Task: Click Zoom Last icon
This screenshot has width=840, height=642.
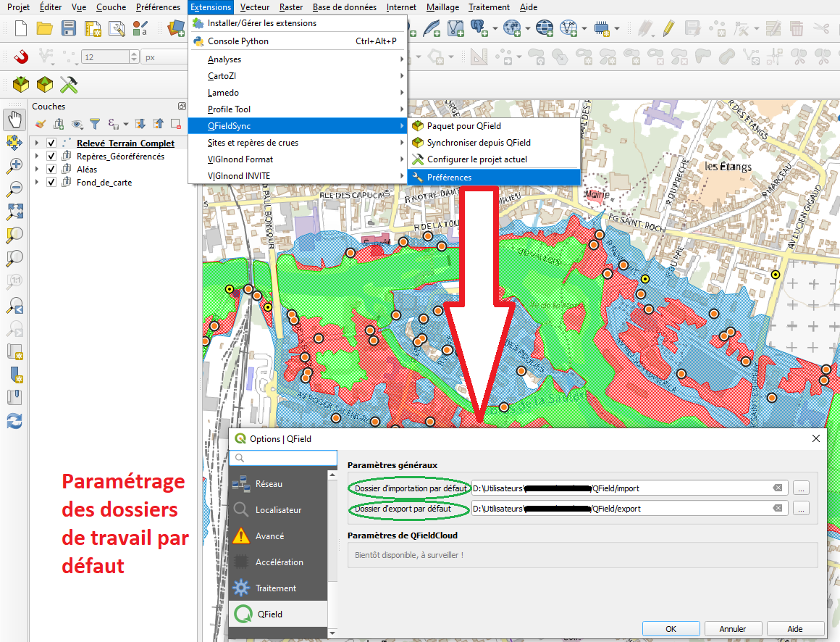Action: [x=14, y=305]
